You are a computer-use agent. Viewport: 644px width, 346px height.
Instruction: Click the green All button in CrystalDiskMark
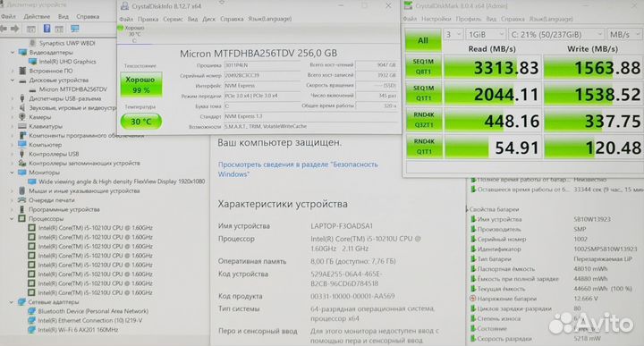coord(423,40)
